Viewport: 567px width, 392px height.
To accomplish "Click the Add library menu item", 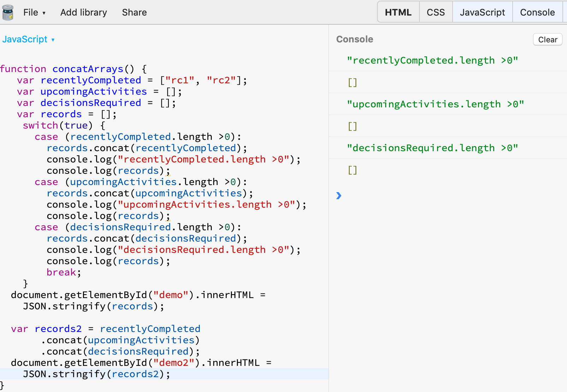I will (x=83, y=12).
